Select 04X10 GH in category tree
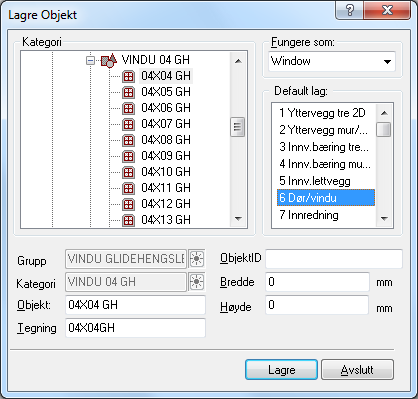 (166, 172)
